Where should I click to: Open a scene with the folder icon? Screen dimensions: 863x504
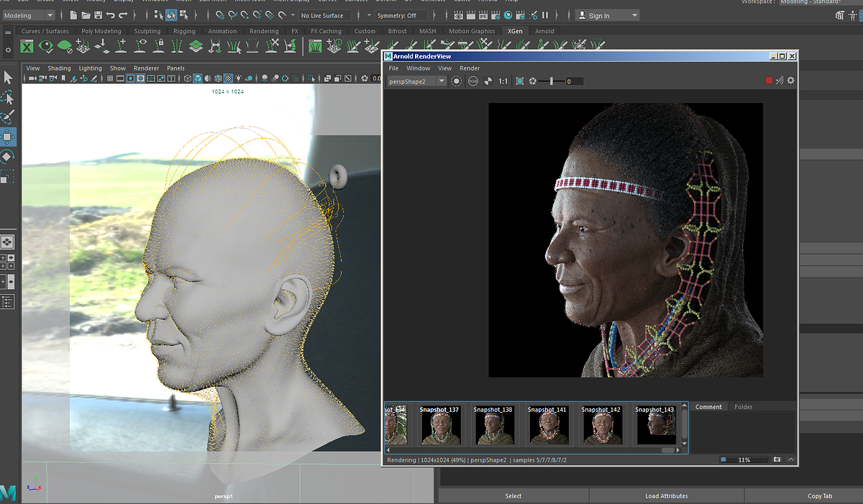click(86, 15)
